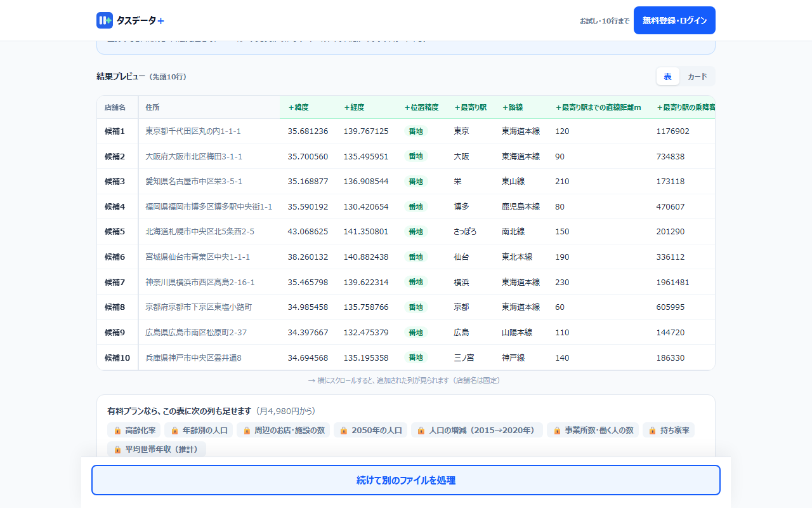Click passenger count 1961481
Screen dimensions: 812x508
click(x=673, y=282)
